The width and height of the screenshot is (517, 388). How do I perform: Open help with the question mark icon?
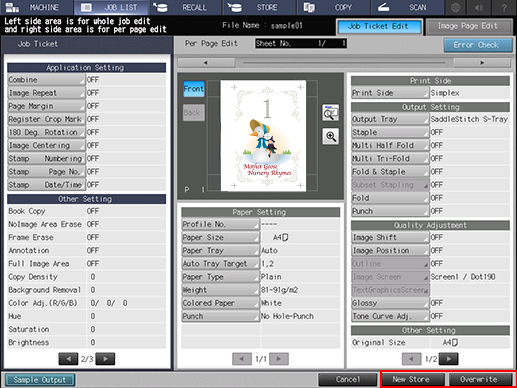[x=504, y=7]
